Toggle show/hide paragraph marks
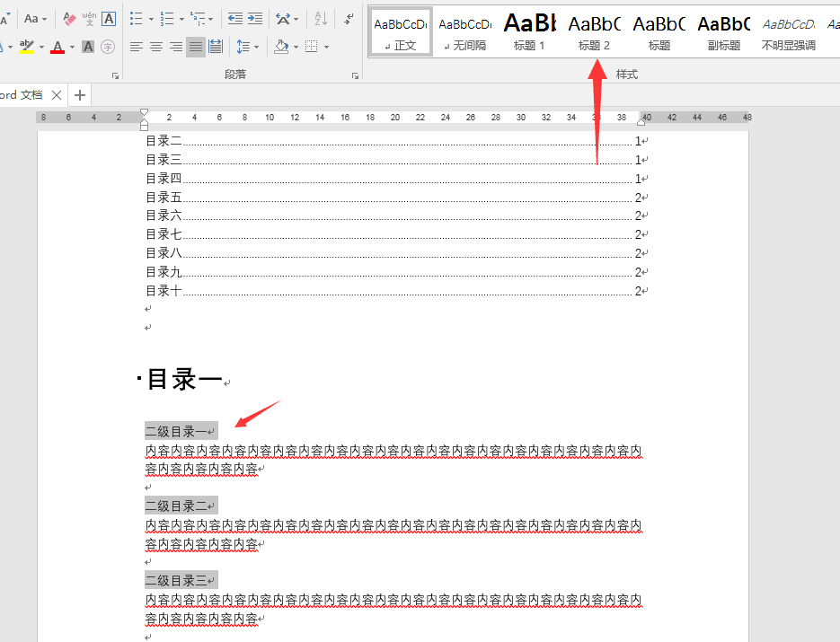The height and width of the screenshot is (642, 840). (x=349, y=19)
